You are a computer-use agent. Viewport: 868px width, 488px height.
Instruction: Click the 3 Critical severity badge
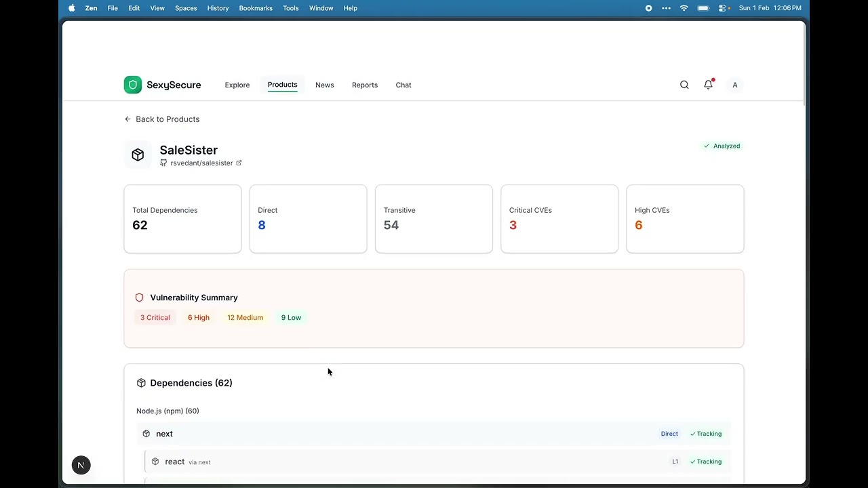point(155,317)
